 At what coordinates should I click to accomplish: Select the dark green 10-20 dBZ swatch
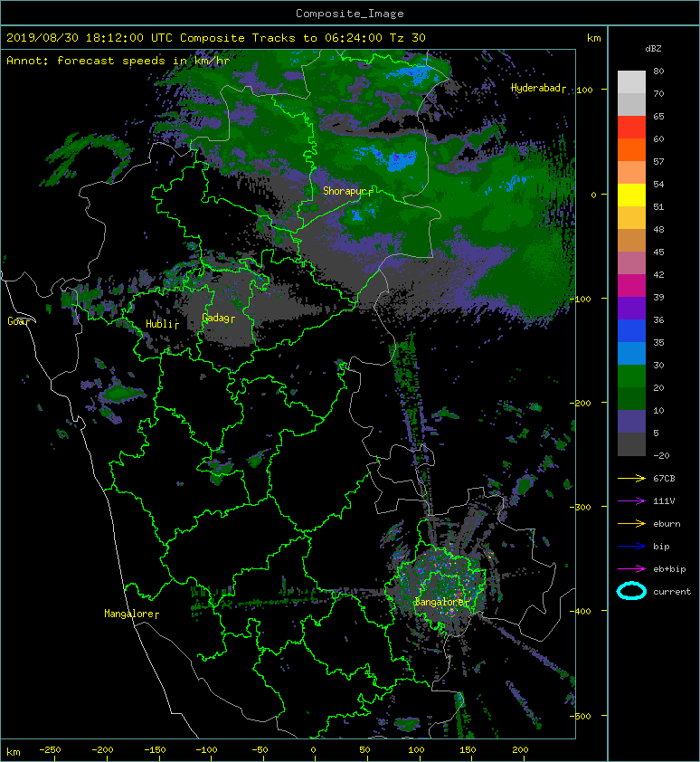(x=631, y=399)
